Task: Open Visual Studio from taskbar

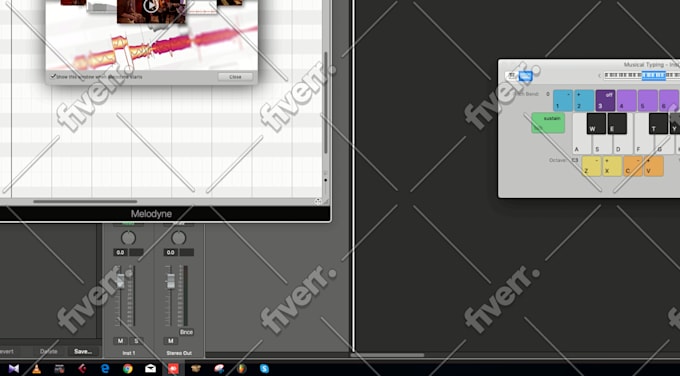Action: tap(14, 369)
